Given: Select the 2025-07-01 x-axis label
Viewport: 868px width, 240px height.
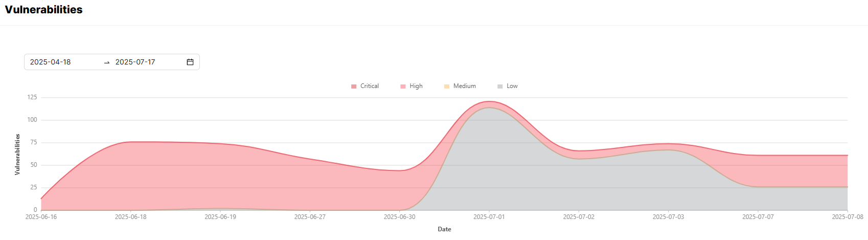Looking at the screenshot, I should [489, 217].
